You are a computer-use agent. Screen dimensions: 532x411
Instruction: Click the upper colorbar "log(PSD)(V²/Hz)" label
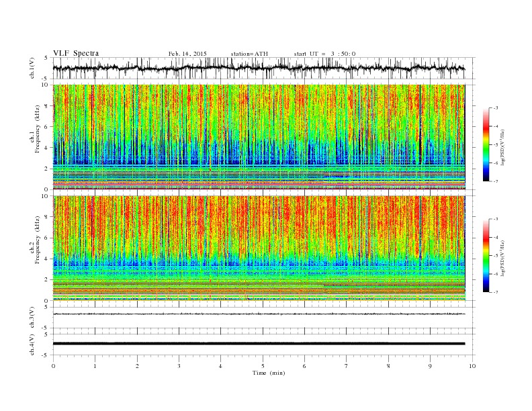(502, 147)
